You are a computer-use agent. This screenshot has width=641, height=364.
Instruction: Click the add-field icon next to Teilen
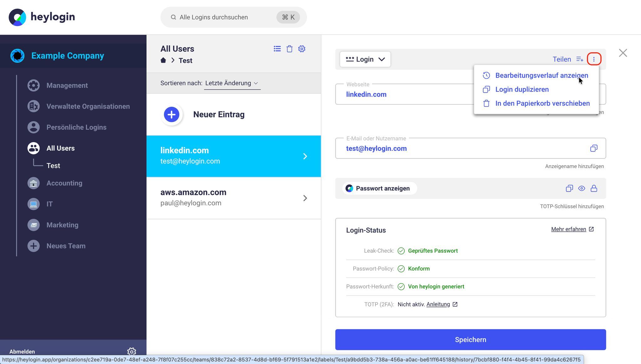580,59
